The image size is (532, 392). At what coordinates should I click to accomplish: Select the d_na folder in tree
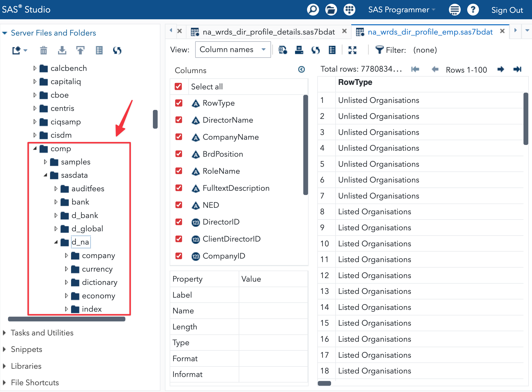80,242
